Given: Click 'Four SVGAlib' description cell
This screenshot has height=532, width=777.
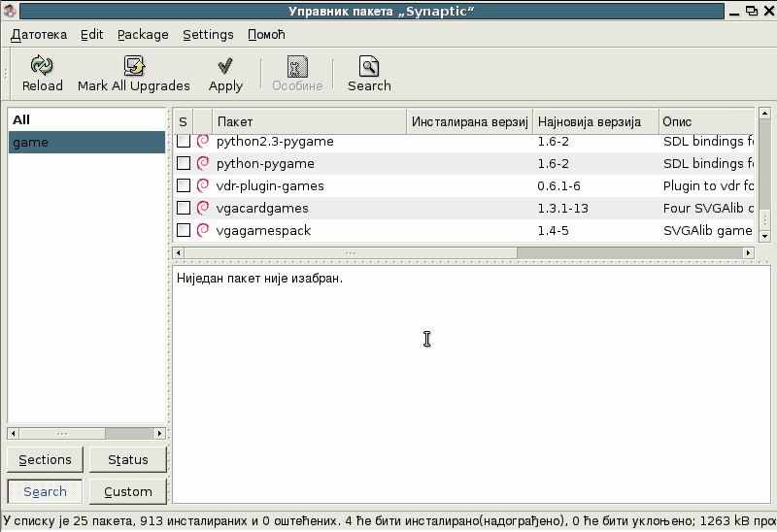Looking at the screenshot, I should click(709, 209).
